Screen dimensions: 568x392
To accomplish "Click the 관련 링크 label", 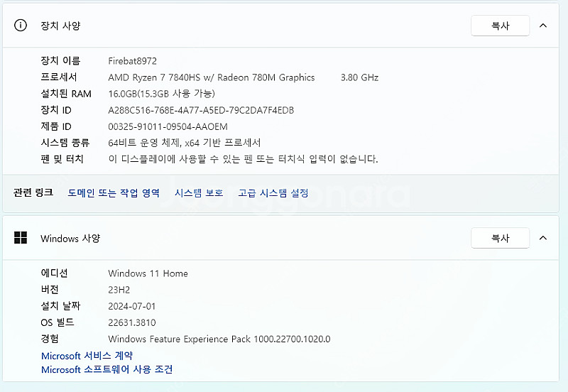I will tap(33, 192).
